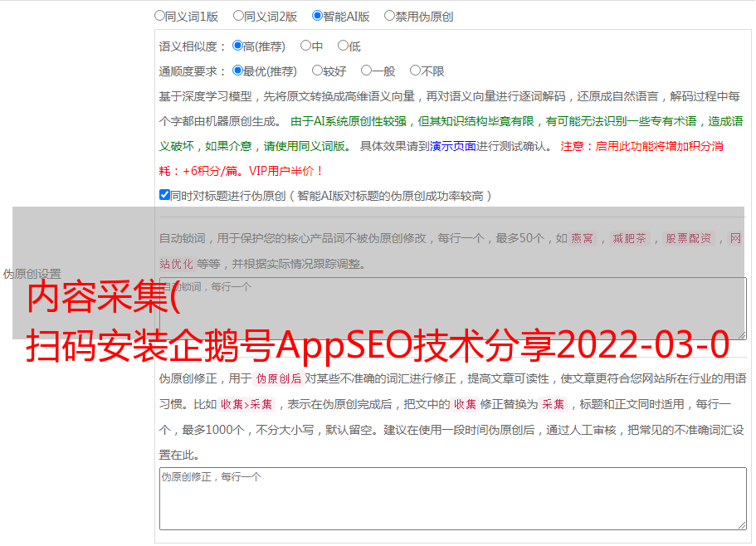Click the 自动锁词 textarea resize handle

(x=741, y=334)
